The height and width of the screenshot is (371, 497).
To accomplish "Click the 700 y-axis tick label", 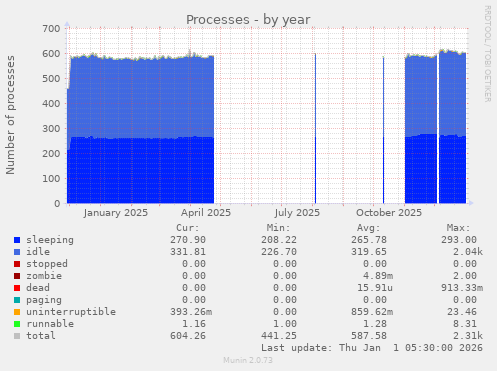I will [51, 29].
